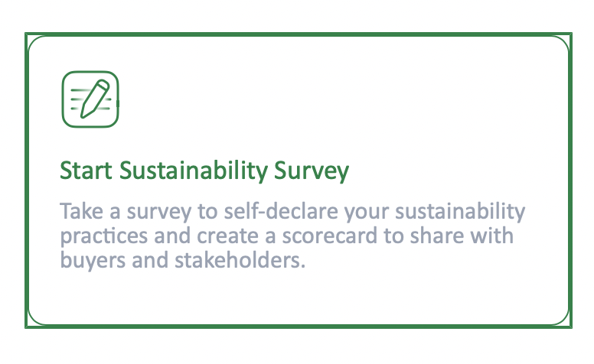
Task: Click the 'buyers and stakeholders' text
Action: [x=182, y=261]
